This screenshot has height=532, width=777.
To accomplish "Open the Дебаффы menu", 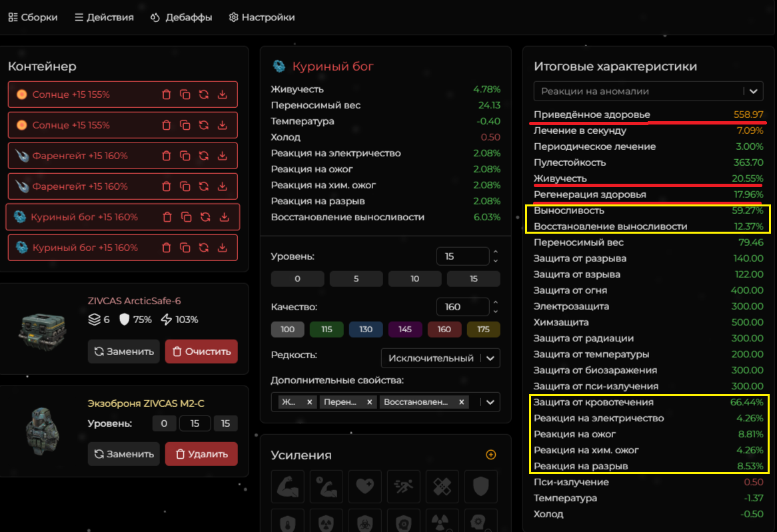I will coord(181,17).
